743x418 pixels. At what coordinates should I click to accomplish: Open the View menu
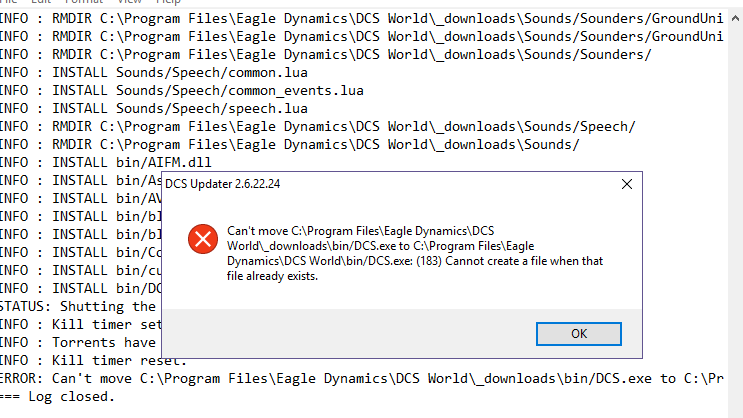click(129, 2)
